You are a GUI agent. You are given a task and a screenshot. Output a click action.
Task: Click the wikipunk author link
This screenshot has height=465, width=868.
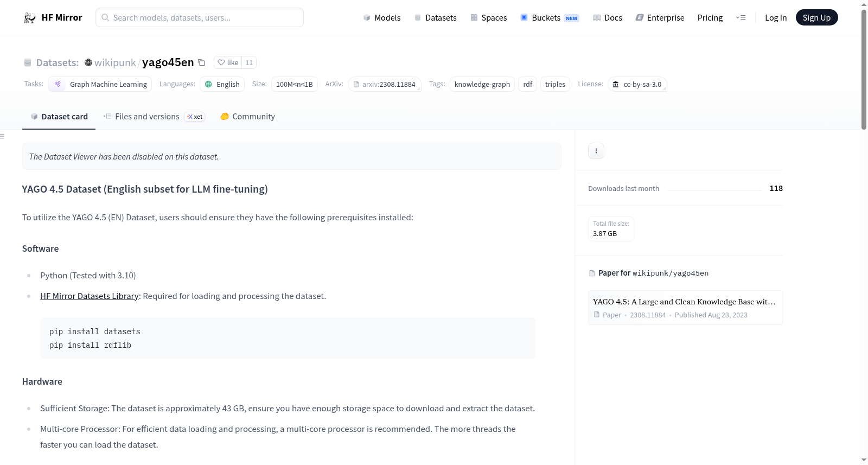point(115,63)
